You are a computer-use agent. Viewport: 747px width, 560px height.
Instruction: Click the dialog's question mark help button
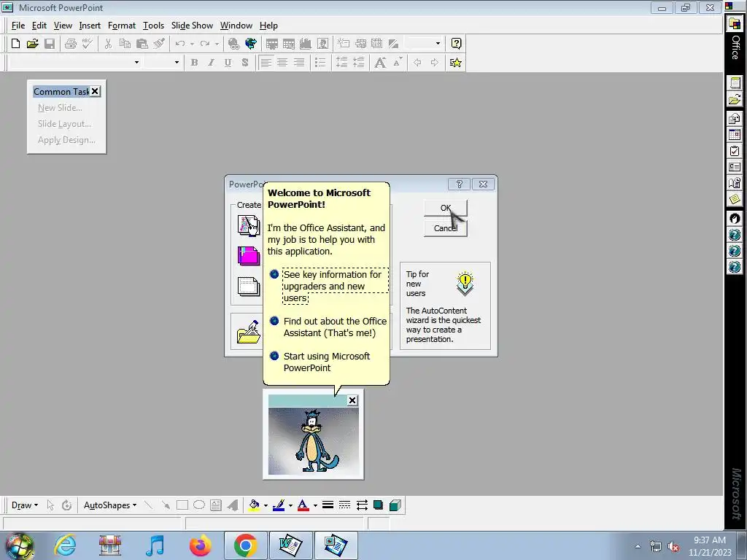pyautogui.click(x=460, y=184)
